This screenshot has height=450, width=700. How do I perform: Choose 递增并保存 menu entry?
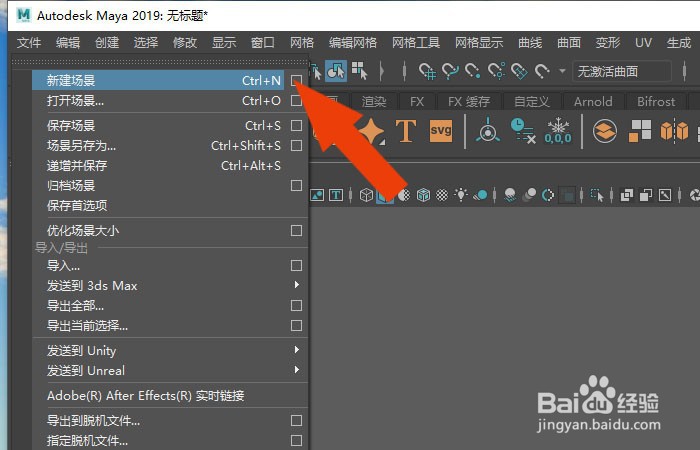tap(170, 166)
